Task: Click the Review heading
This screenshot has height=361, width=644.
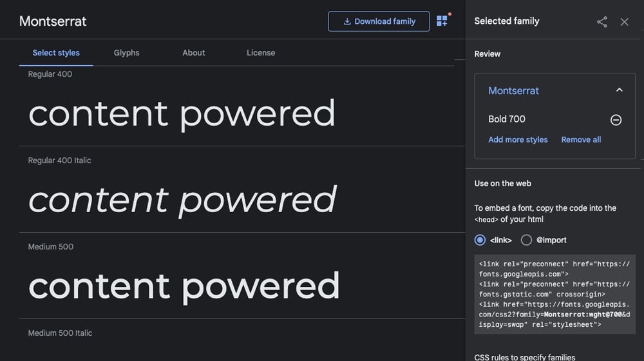Action: click(487, 54)
